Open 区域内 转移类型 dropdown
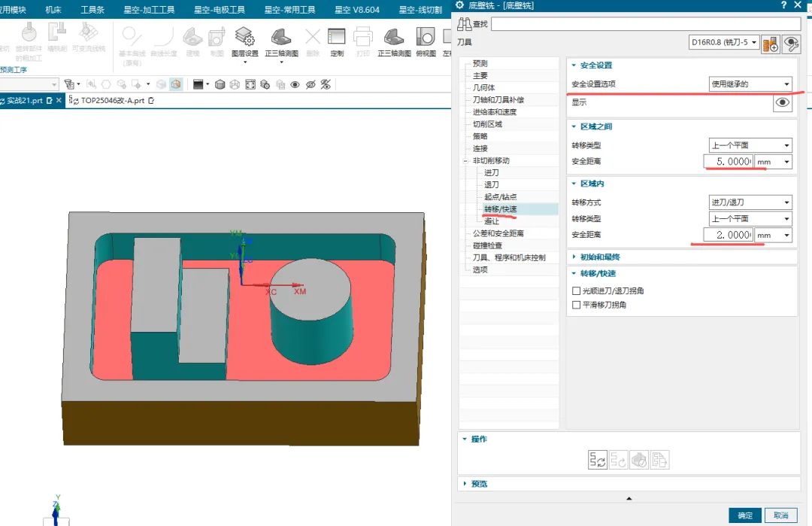Viewport: 812px width, 526px height. click(x=750, y=219)
